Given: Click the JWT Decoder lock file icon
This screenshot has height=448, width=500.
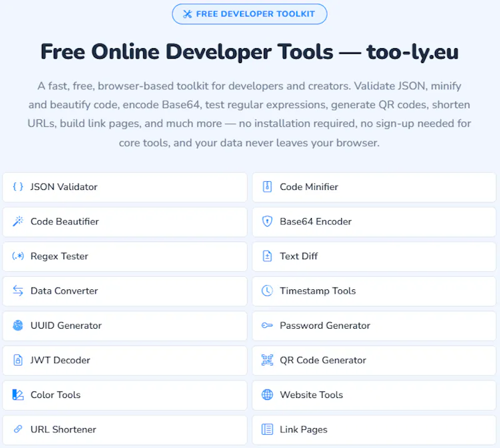Looking at the screenshot, I should click(x=18, y=360).
